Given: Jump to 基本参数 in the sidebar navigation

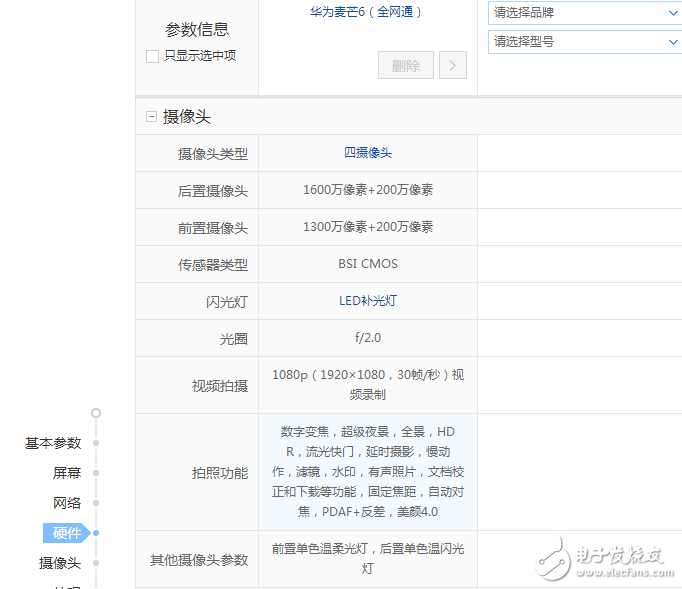Looking at the screenshot, I should tap(53, 443).
